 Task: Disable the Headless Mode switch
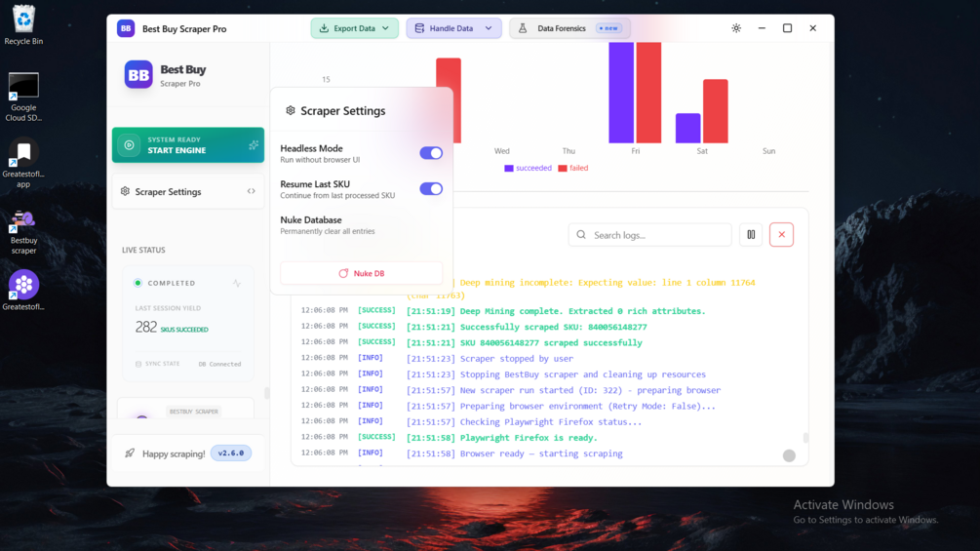pos(431,153)
